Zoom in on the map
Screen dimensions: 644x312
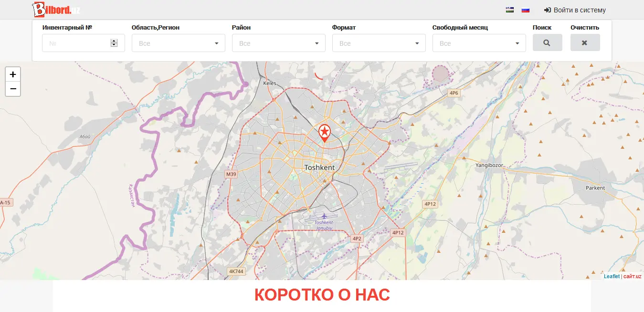[x=13, y=74]
